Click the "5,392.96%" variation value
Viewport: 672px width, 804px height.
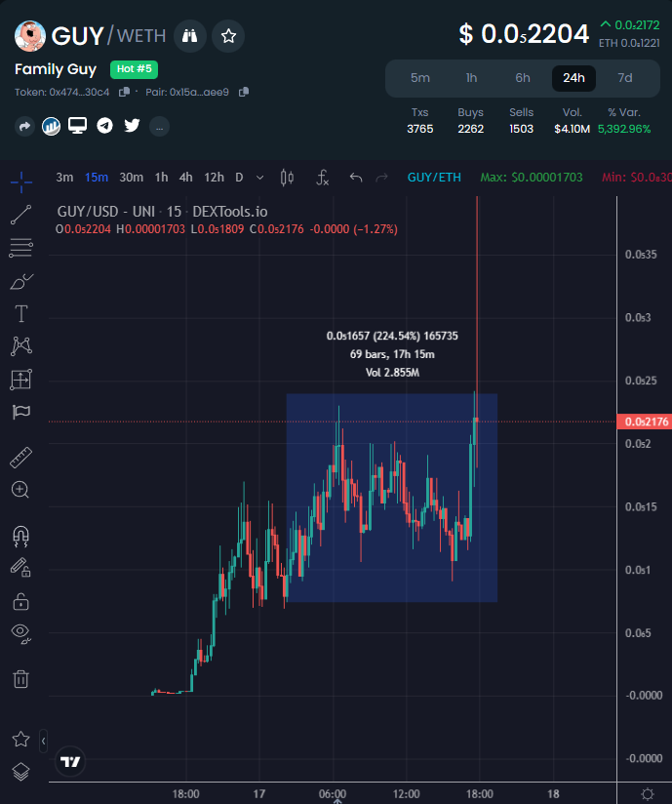[624, 129]
